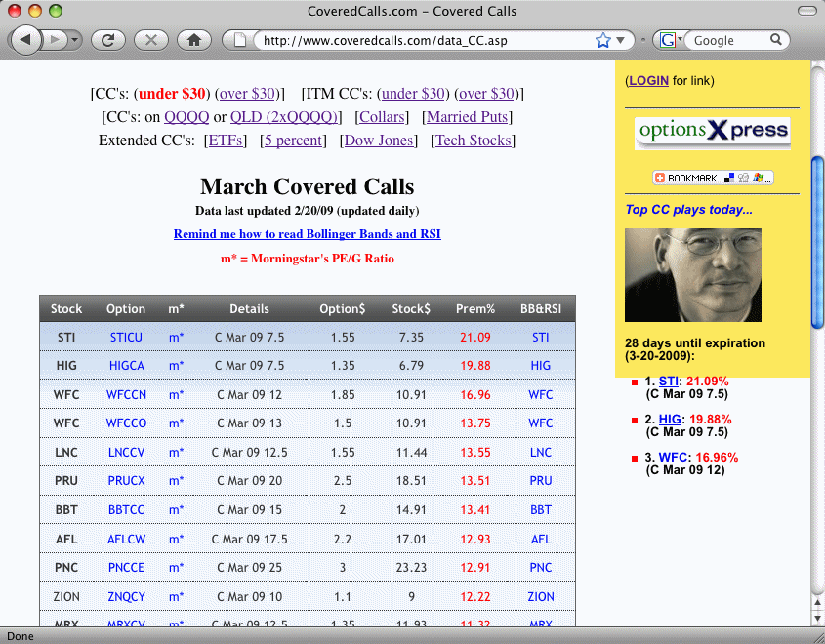Viewport: 825px width, 644px height.
Task: Open the AFLCW option link
Action: [126, 539]
